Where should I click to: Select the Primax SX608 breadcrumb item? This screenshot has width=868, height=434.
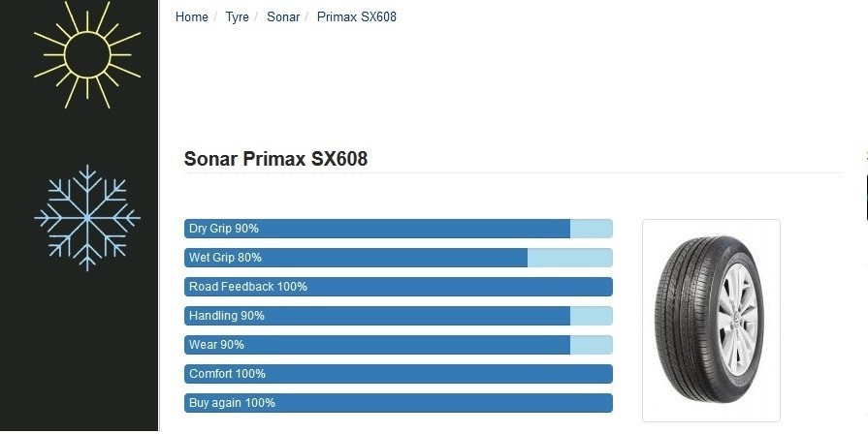pos(357,17)
